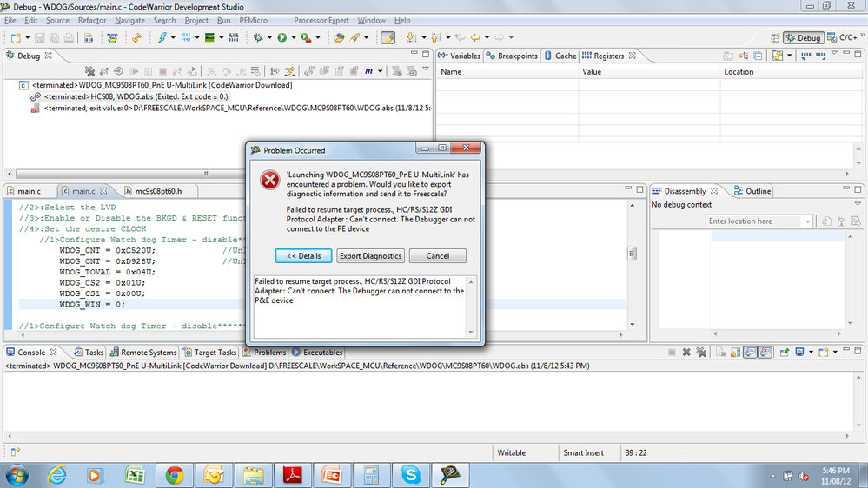Click the New file toolbar icon
The height and width of the screenshot is (488, 868).
click(16, 37)
